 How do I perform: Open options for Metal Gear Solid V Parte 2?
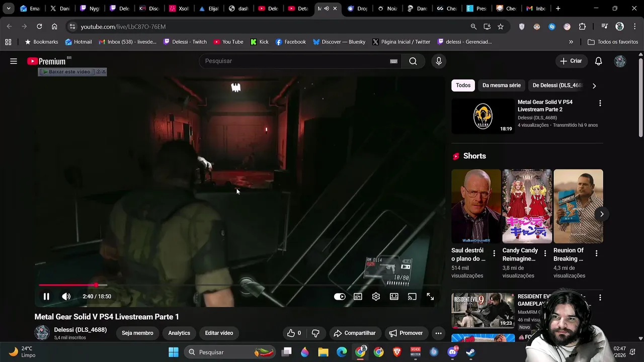click(x=600, y=103)
